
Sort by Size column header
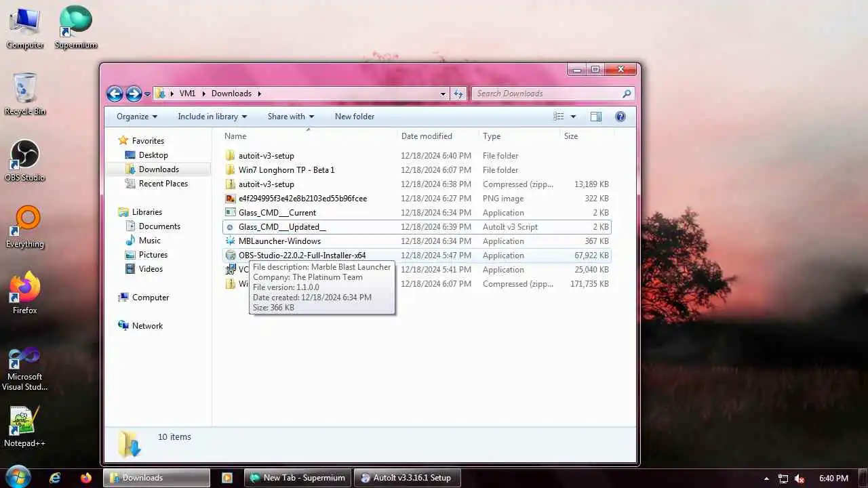[x=587, y=136]
